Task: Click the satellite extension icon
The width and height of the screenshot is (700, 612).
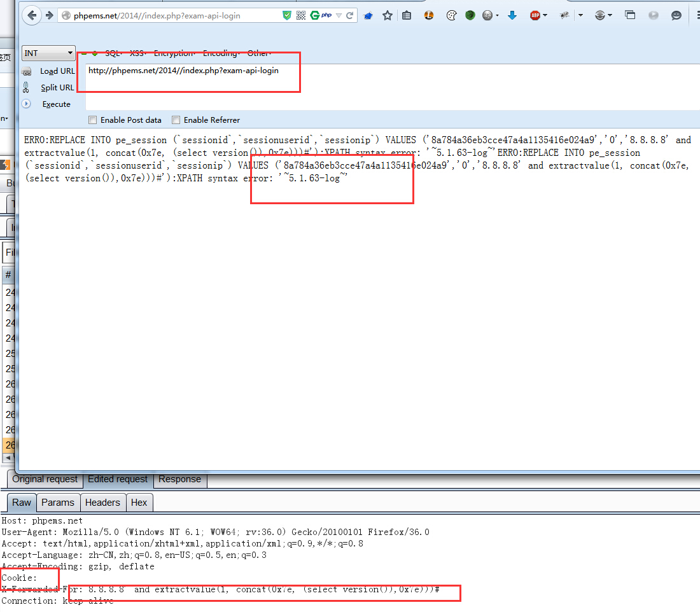Action: coord(564,16)
